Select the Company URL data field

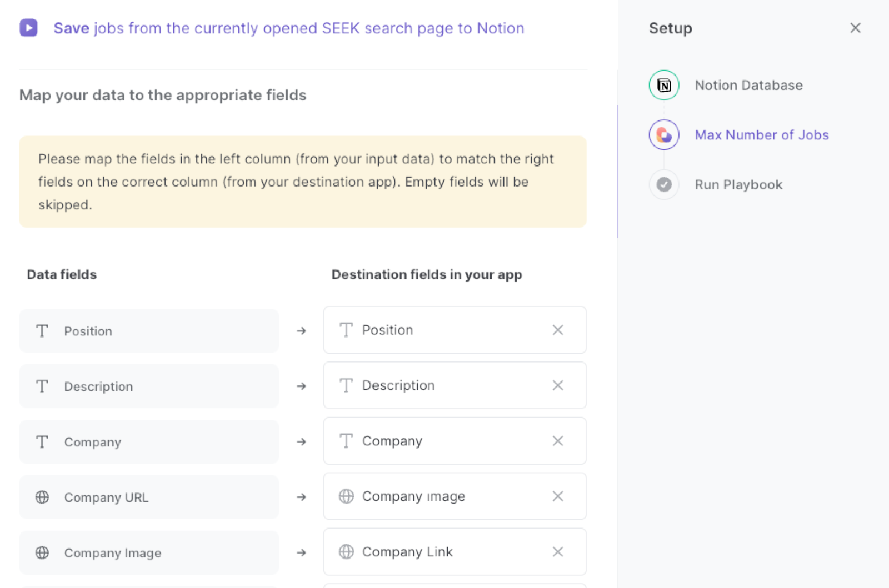click(149, 497)
